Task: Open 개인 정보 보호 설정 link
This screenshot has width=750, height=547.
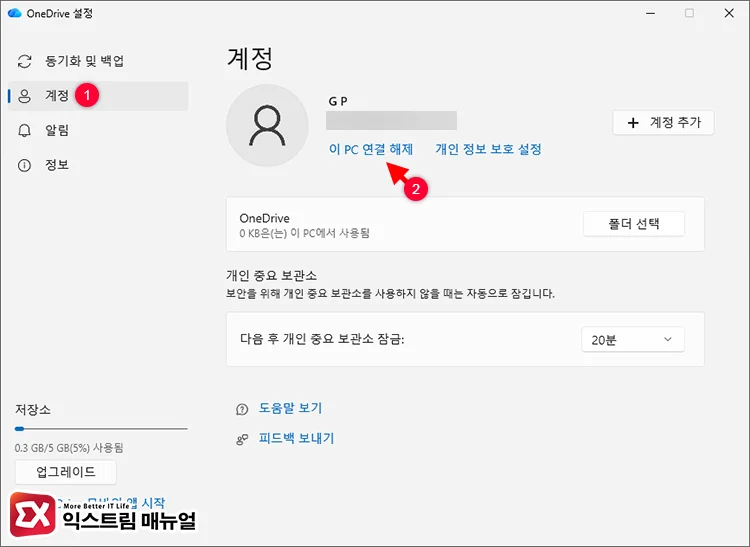Action: (488, 149)
